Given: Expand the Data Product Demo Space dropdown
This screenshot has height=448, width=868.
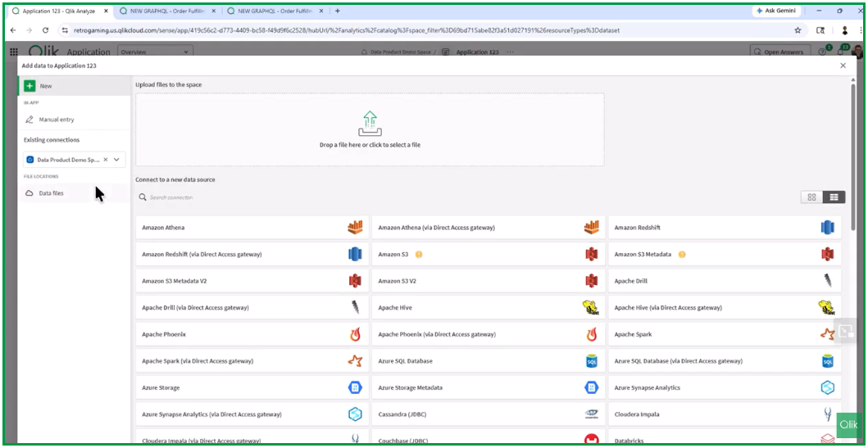Looking at the screenshot, I should [x=117, y=160].
